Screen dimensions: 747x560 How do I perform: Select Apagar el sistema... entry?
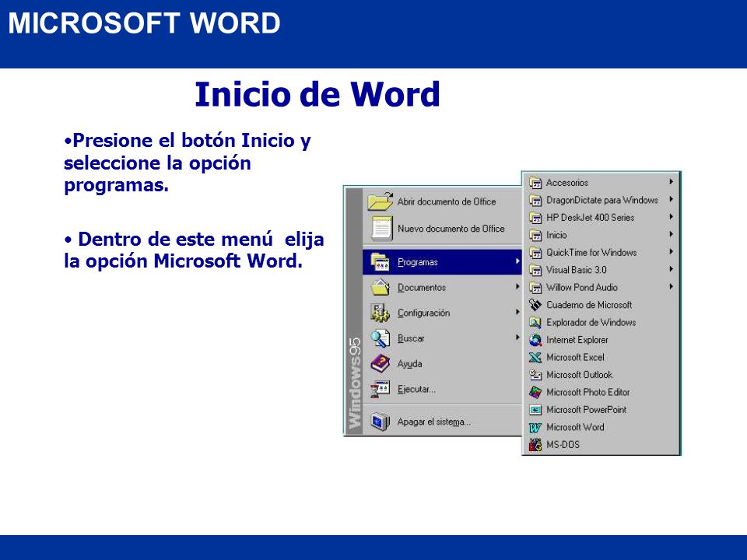coord(443,422)
